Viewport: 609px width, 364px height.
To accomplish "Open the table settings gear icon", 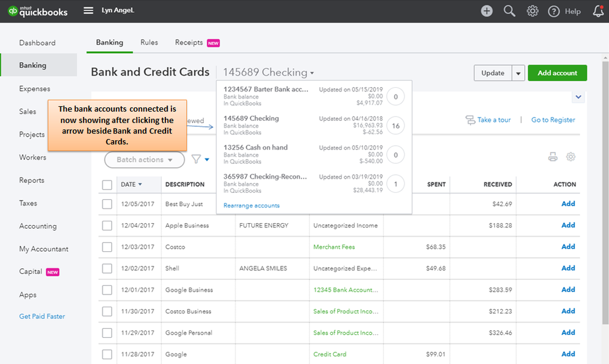I will tap(571, 157).
